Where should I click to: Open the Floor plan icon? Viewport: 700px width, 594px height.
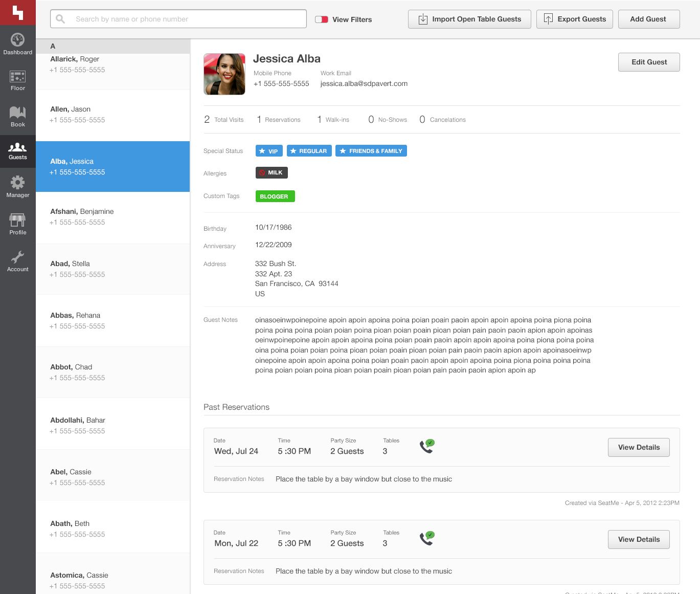pyautogui.click(x=17, y=77)
